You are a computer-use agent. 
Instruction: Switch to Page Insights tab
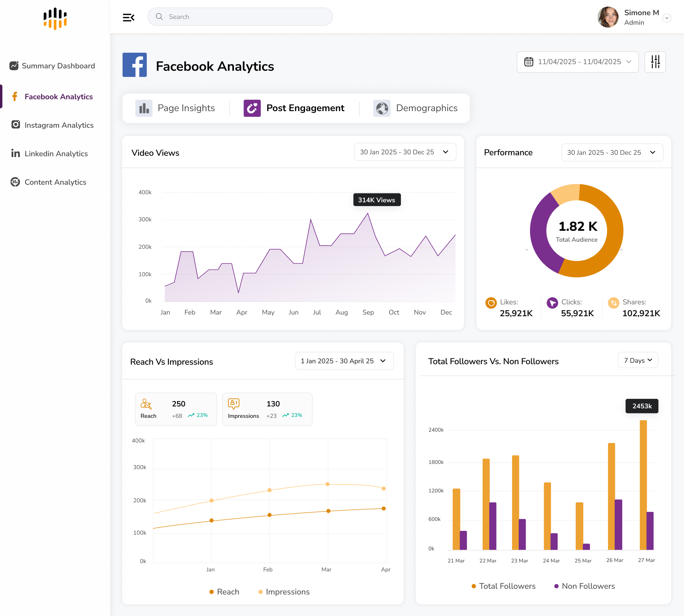tap(175, 108)
